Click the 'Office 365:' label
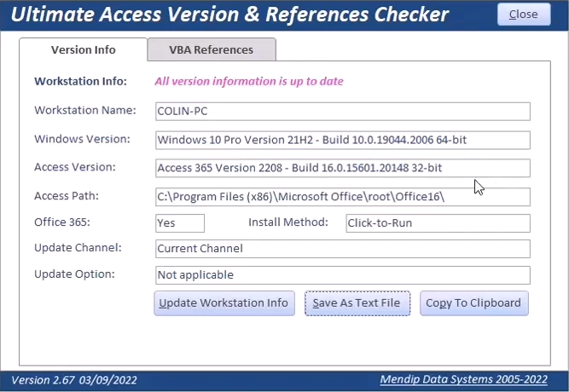569x392 pixels. coord(62,222)
